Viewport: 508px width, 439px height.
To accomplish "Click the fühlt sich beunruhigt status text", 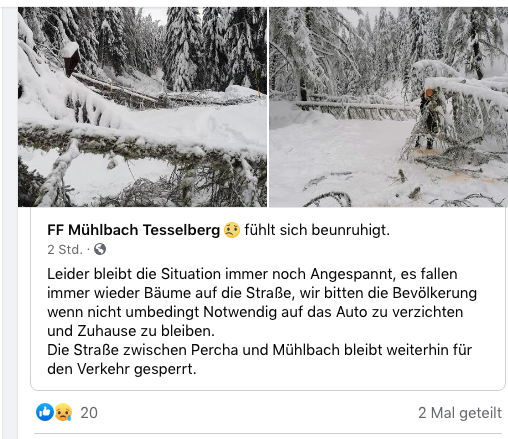I will coord(317,230).
